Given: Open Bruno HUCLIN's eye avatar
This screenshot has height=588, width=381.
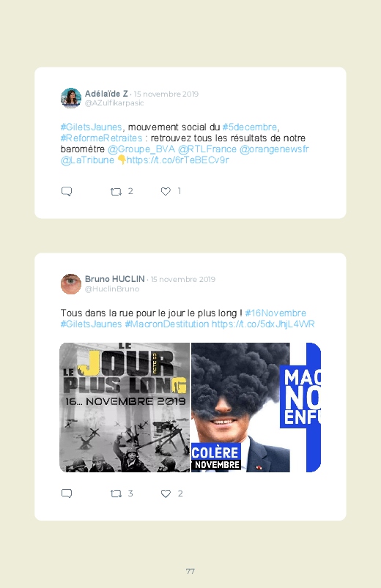Looking at the screenshot, I should 71,284.
